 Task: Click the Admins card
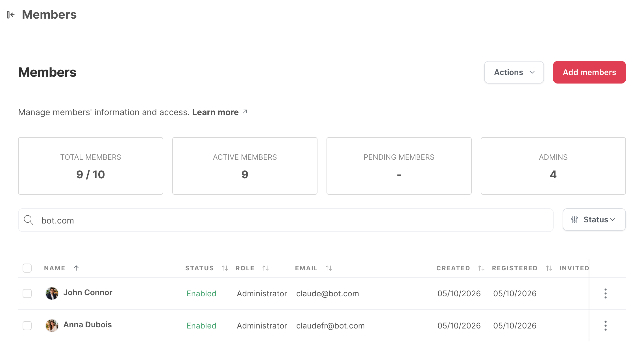pos(553,166)
